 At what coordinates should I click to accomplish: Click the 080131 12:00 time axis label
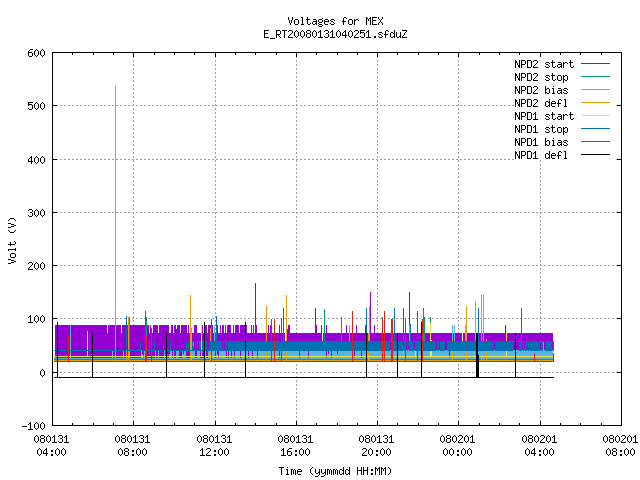coord(214,446)
